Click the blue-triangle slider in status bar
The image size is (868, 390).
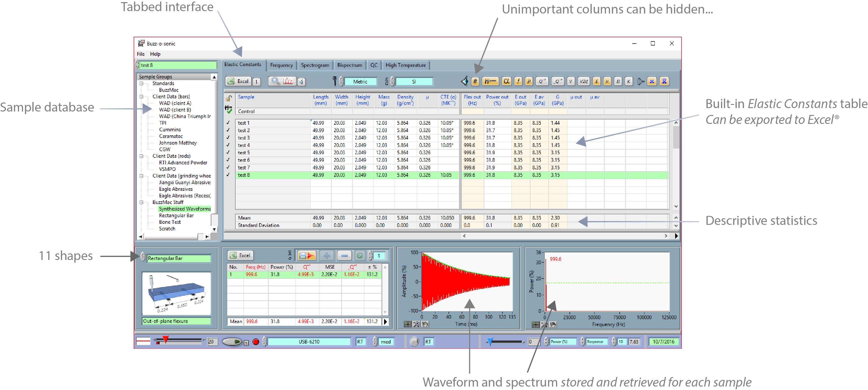[490, 342]
